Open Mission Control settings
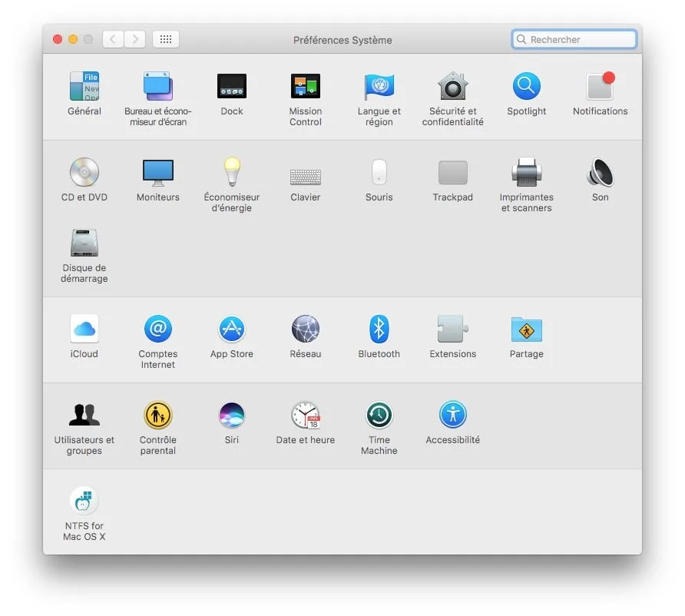Screen dimensions: 685x616 (x=305, y=86)
